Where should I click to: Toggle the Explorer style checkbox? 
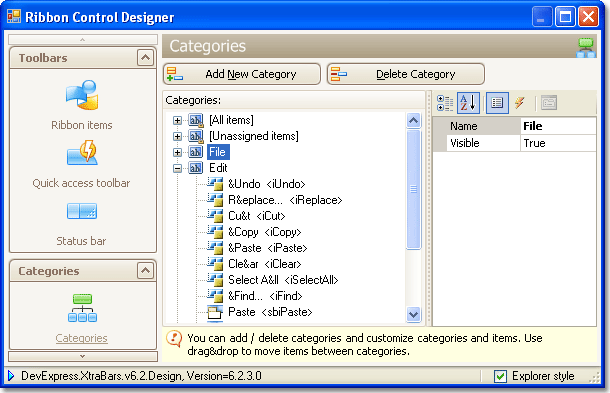click(500, 376)
